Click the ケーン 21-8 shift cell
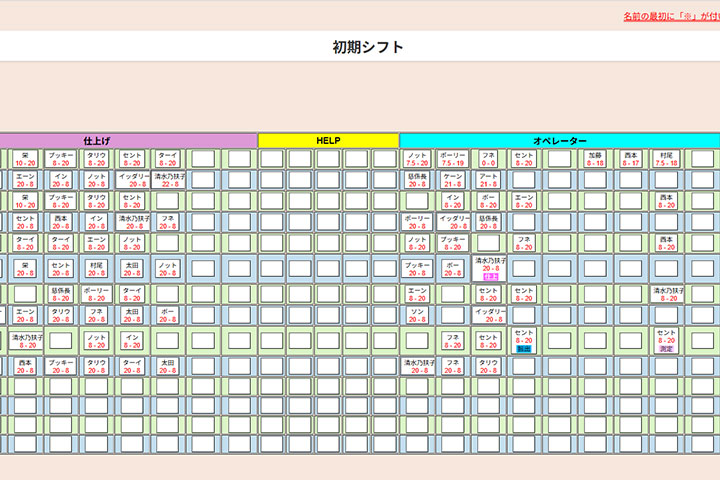720x480 pixels. pyautogui.click(x=453, y=180)
